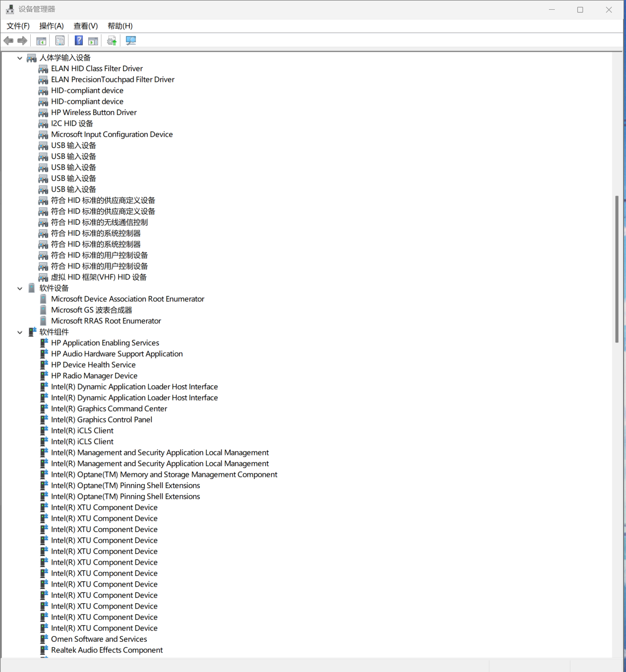This screenshot has width=626, height=672.
Task: Click the 设备管理器 title bar app icon
Action: point(10,9)
